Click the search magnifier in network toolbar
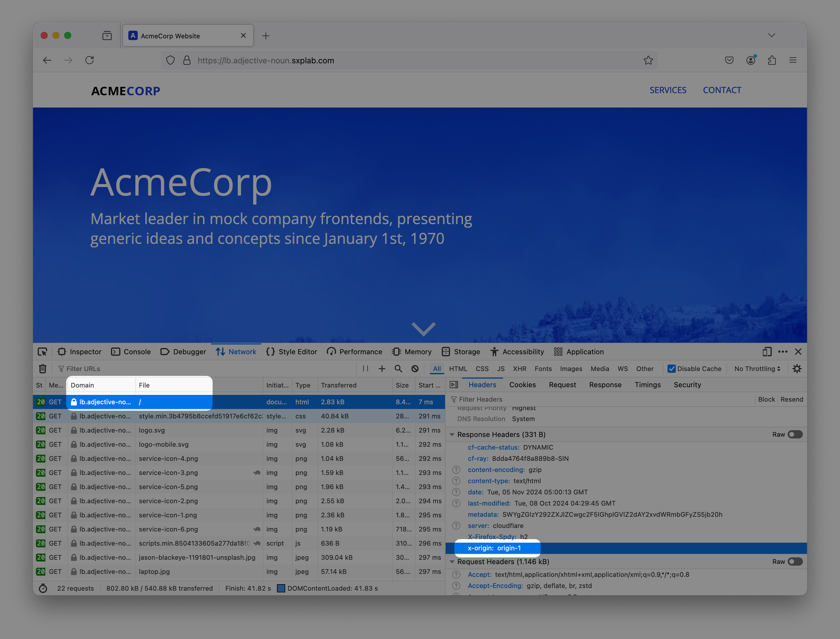Screen dimensions: 840x639 [398, 368]
